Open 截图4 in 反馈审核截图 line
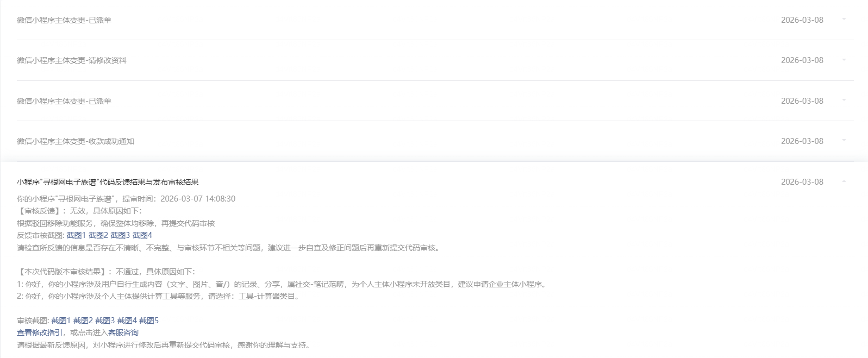The width and height of the screenshot is (868, 358). tap(142, 235)
